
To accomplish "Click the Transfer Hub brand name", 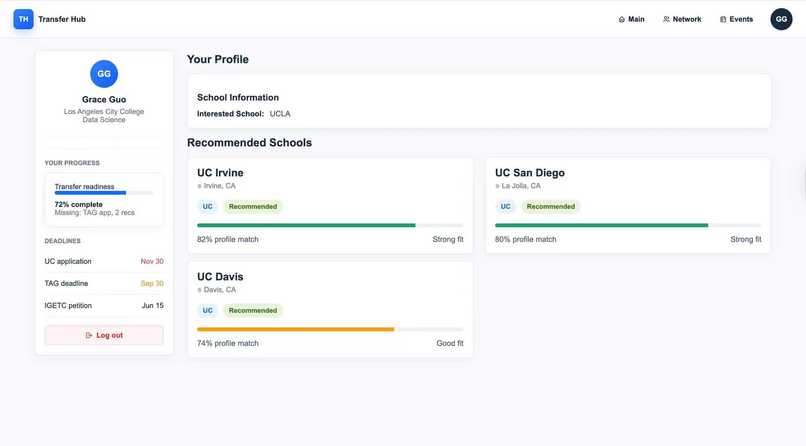I will 62,19.
